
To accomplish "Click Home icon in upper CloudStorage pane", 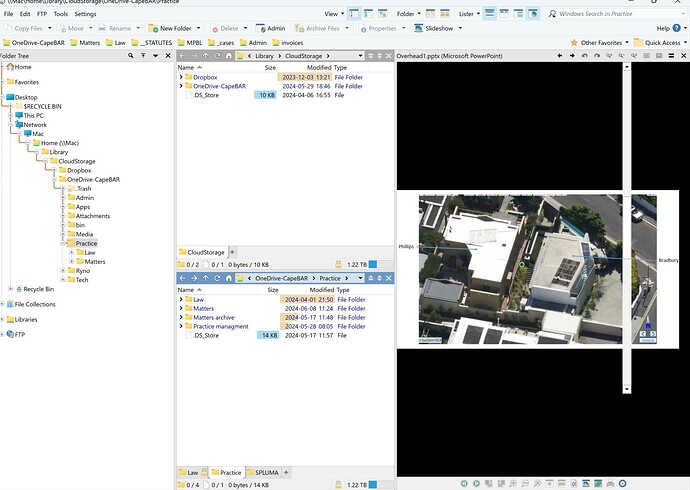I will 228,56.
